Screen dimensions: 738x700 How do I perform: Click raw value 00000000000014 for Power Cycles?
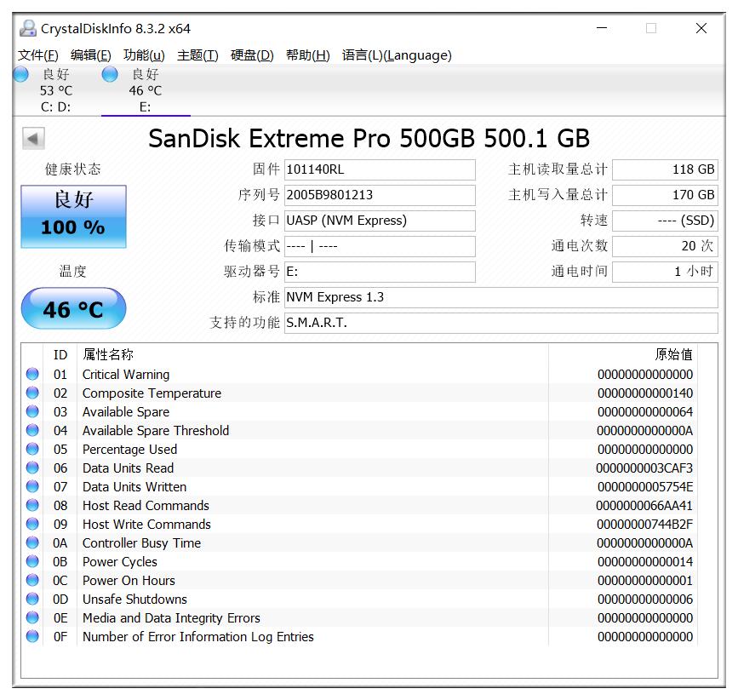(645, 561)
